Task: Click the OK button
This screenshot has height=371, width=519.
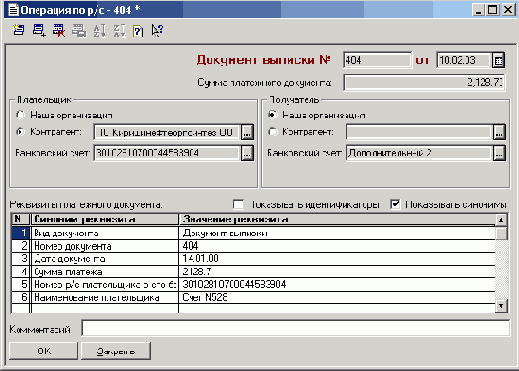Action: (43, 351)
